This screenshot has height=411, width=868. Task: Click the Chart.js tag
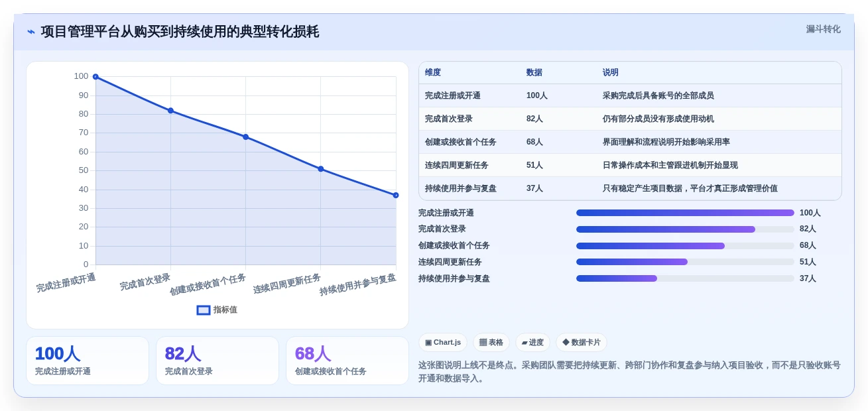pyautogui.click(x=443, y=342)
